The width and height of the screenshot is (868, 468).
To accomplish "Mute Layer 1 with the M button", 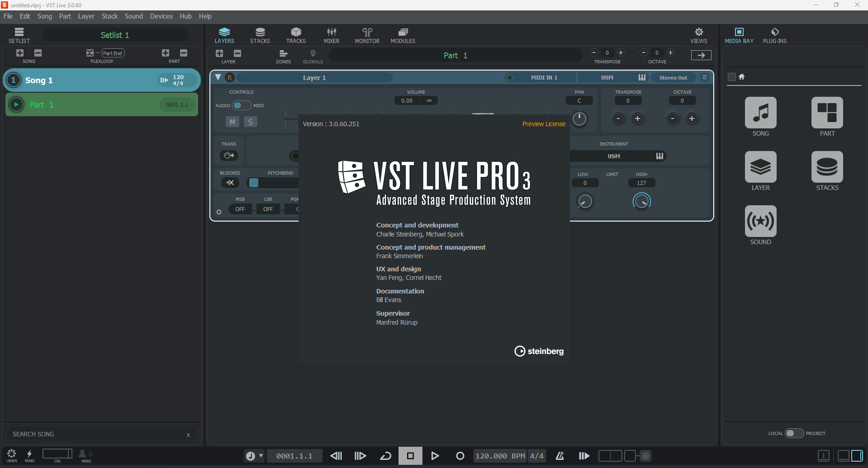I will tap(232, 122).
